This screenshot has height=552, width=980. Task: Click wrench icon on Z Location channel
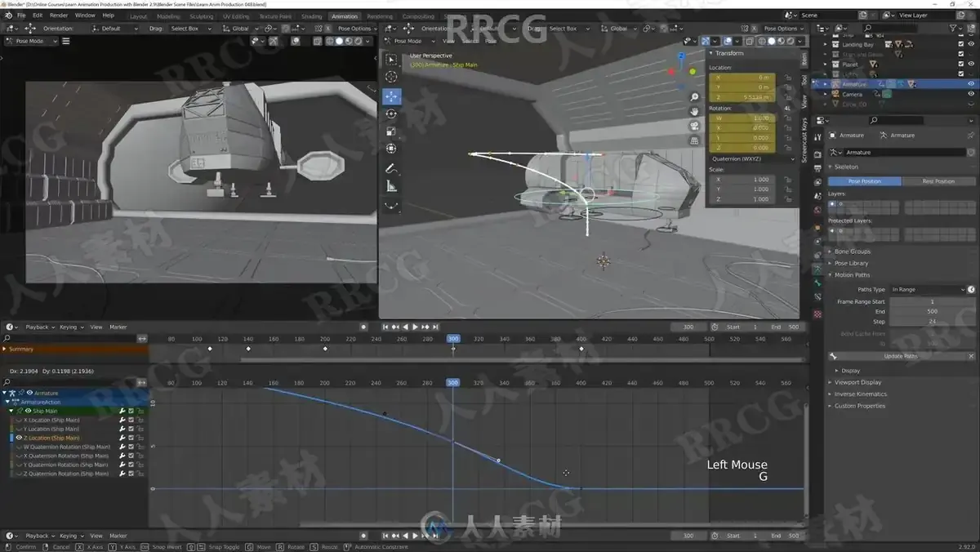pos(122,438)
